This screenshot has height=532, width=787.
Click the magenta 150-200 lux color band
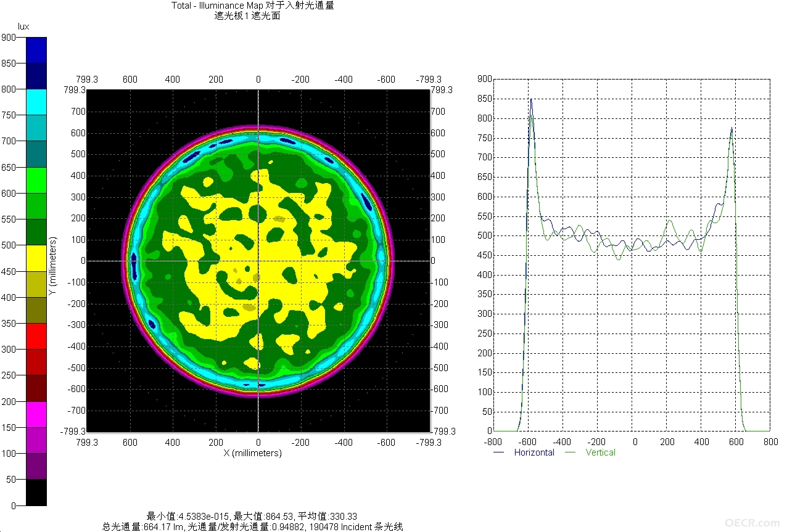point(36,414)
